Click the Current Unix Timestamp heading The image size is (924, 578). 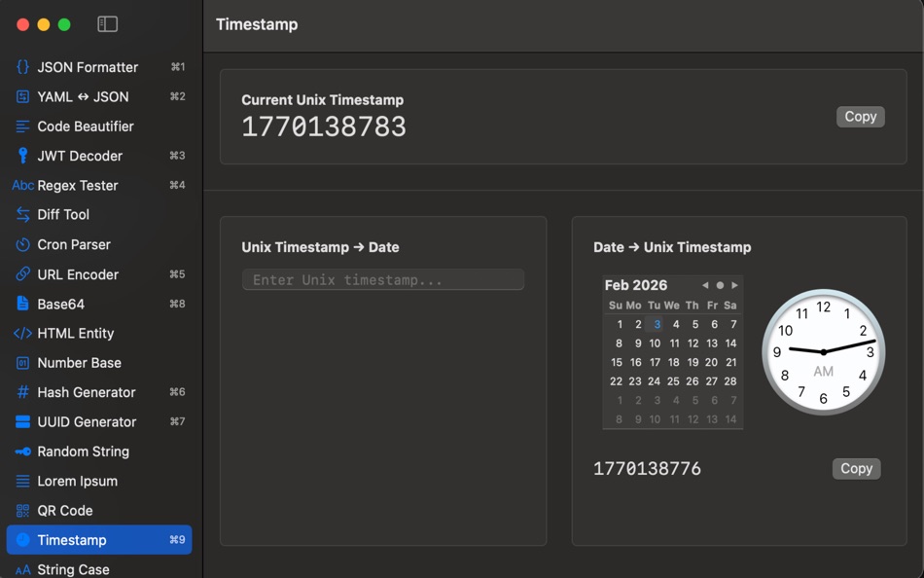[322, 100]
